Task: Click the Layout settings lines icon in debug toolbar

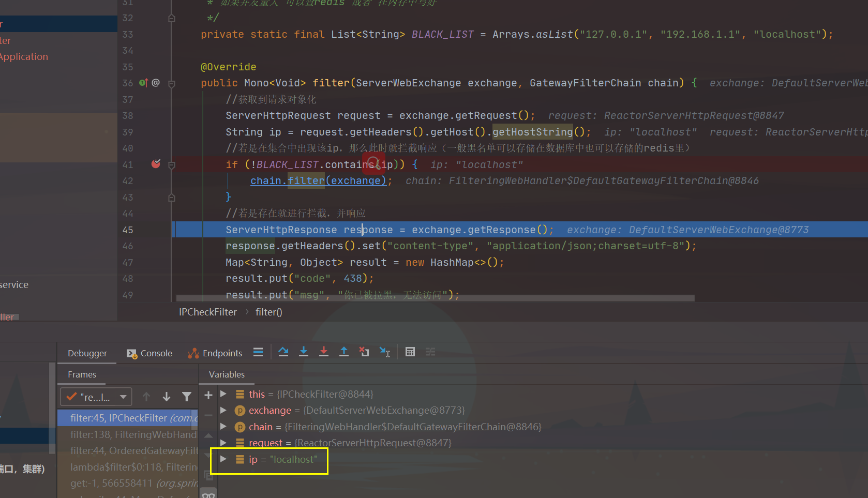Action: pos(258,352)
